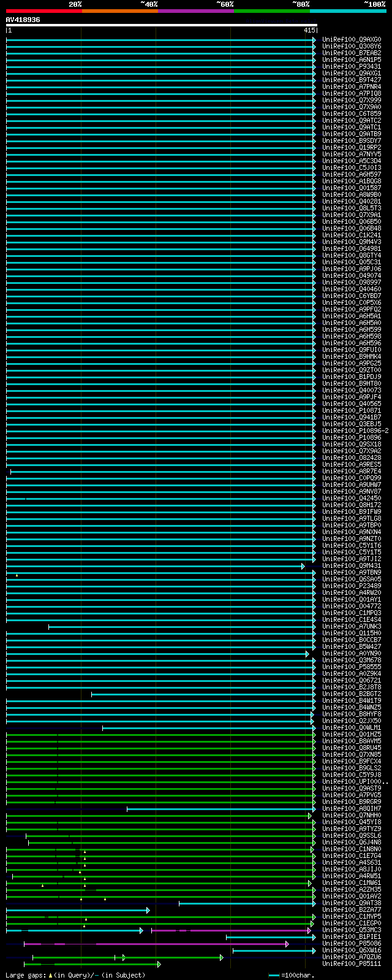Open hit UniRef100_A9TLG8
The height and width of the screenshot is (980, 392).
tap(352, 519)
